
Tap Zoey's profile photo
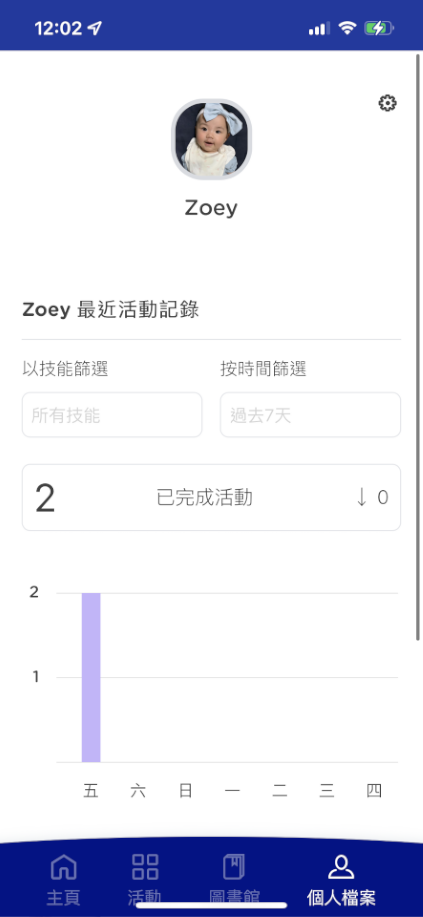click(211, 139)
